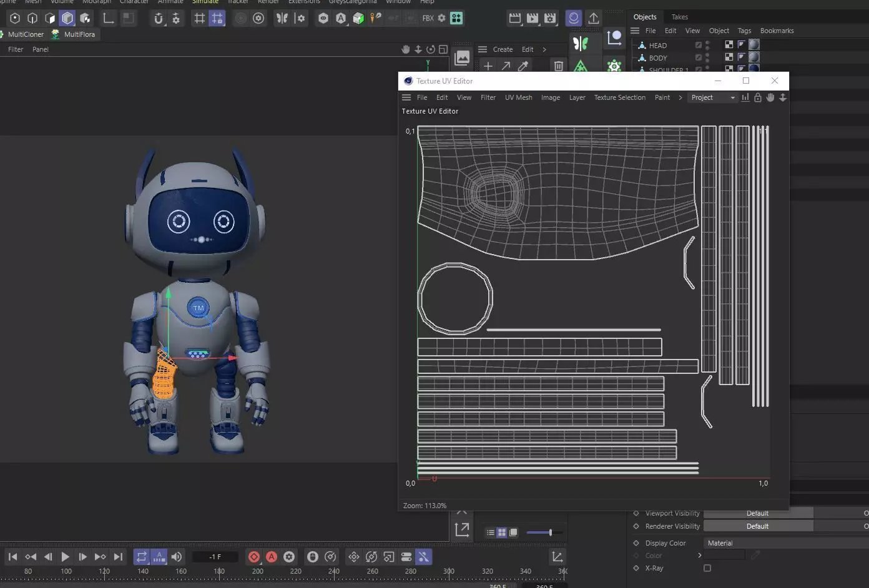Click the upload/share arrow icon

[x=594, y=18]
